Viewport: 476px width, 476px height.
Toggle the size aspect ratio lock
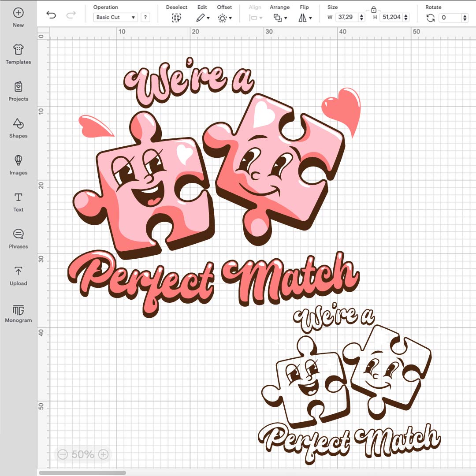[x=374, y=9]
